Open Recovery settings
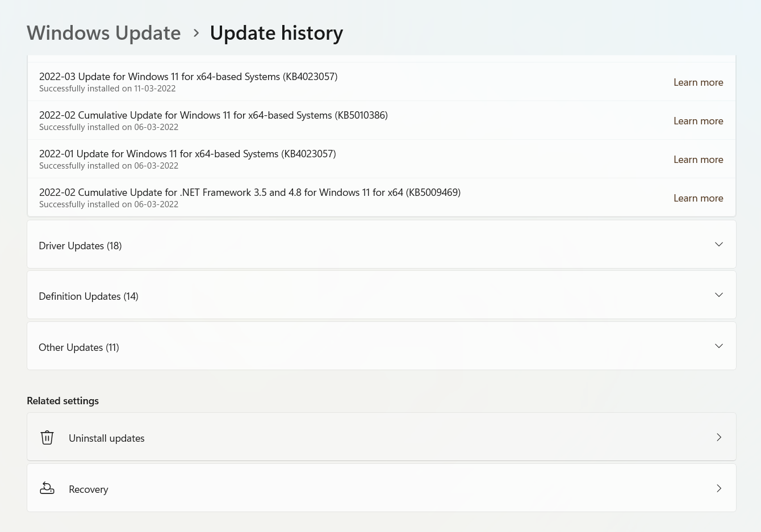Viewport: 761px width, 532px height. pyautogui.click(x=89, y=489)
